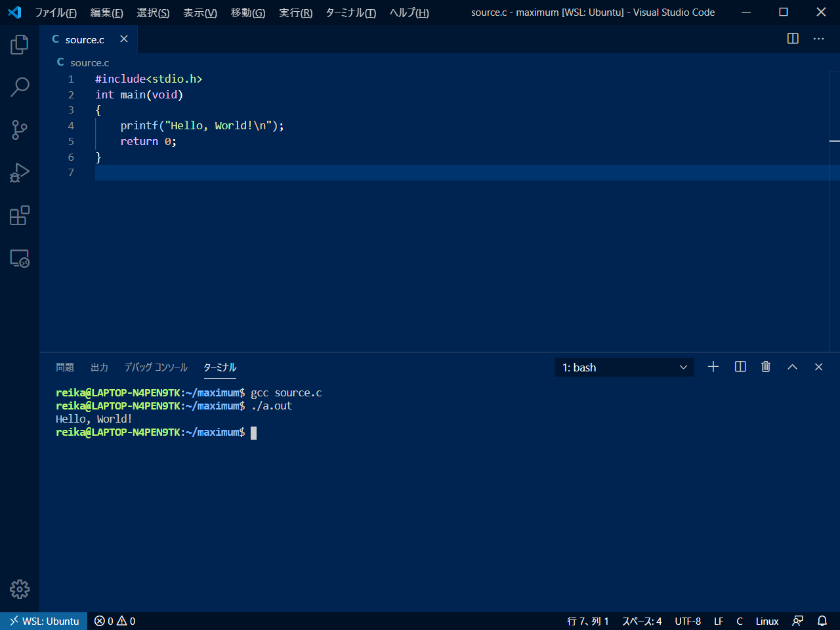Open the ファイル(F) menu
The width and height of the screenshot is (840, 630).
point(55,12)
